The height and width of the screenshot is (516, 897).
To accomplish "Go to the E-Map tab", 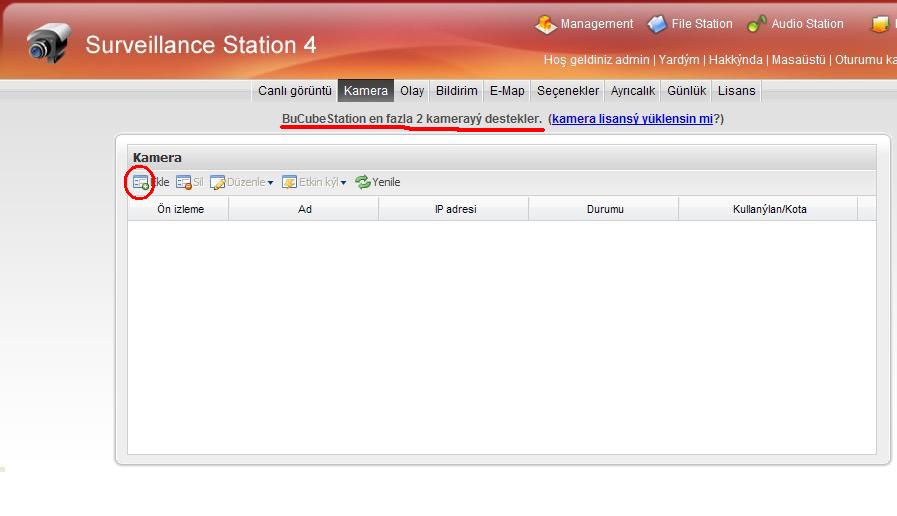I will tap(507, 91).
